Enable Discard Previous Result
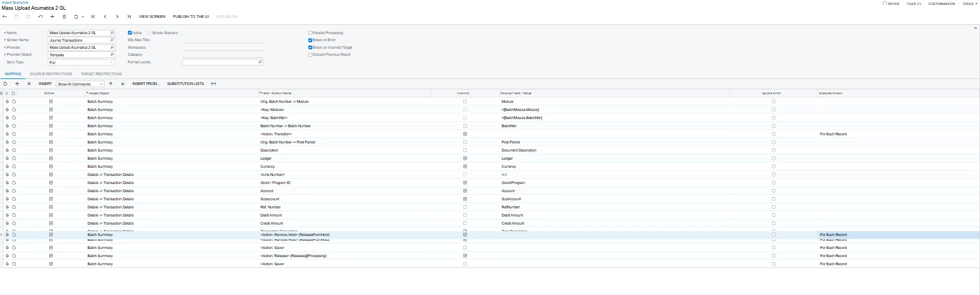The width and height of the screenshot is (980, 295). point(310,55)
